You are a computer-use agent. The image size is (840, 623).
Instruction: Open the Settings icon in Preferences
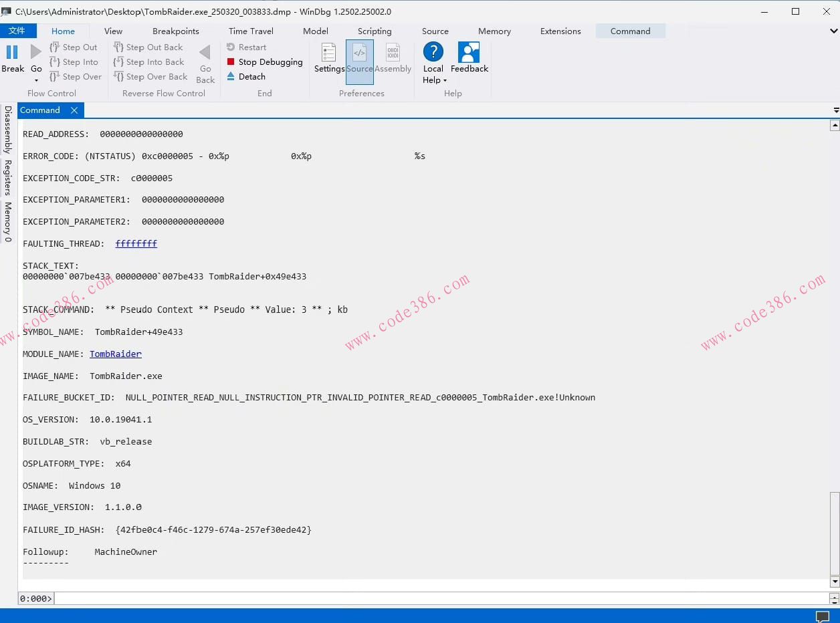pos(328,53)
